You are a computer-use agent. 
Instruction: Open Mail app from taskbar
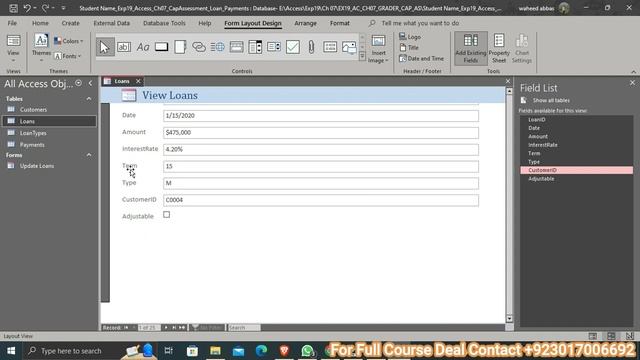(238, 351)
